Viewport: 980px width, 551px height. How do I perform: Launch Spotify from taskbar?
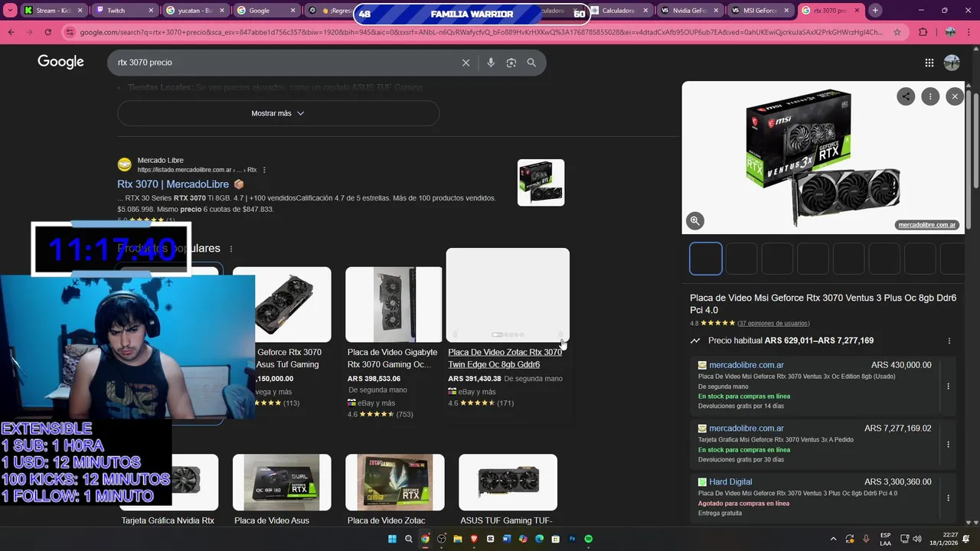[589, 539]
